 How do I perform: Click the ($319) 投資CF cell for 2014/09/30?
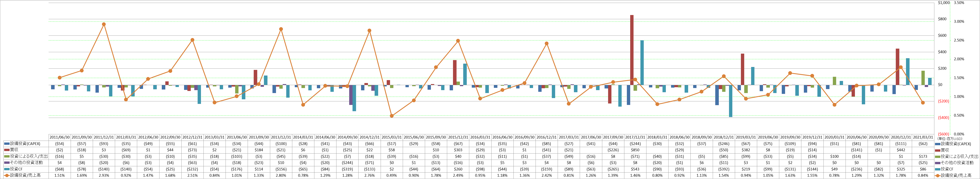347,169
